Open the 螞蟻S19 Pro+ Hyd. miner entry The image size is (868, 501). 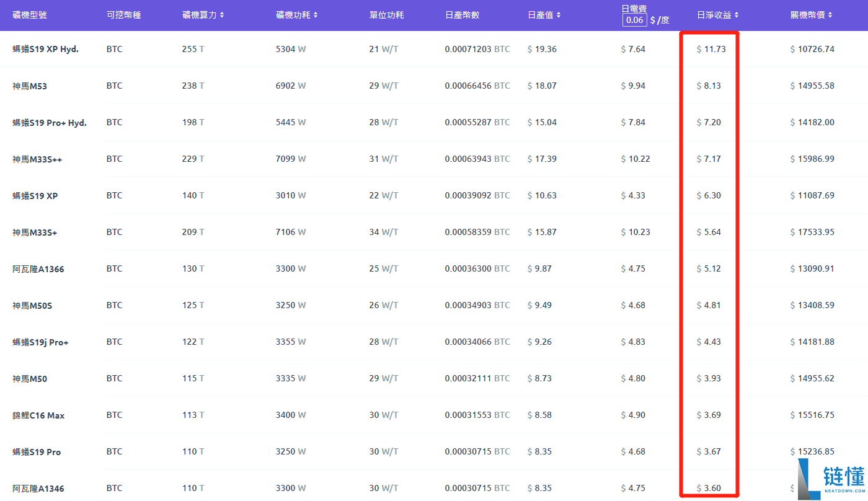pos(50,123)
